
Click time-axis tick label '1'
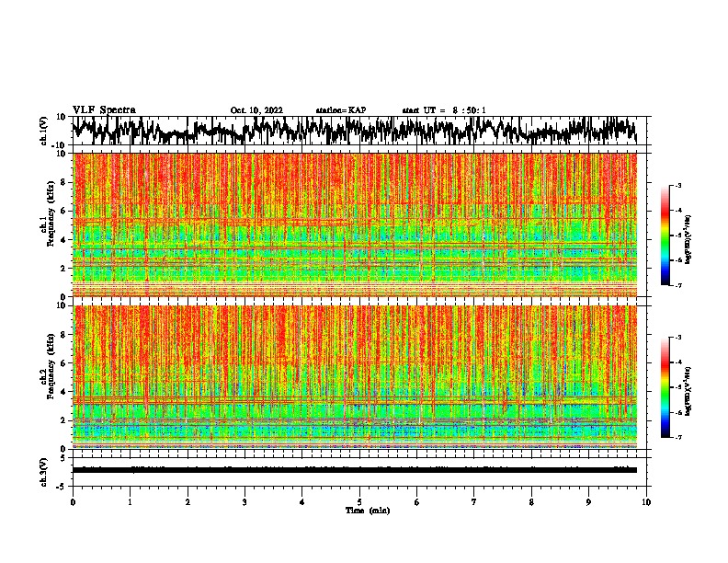pyautogui.click(x=131, y=502)
